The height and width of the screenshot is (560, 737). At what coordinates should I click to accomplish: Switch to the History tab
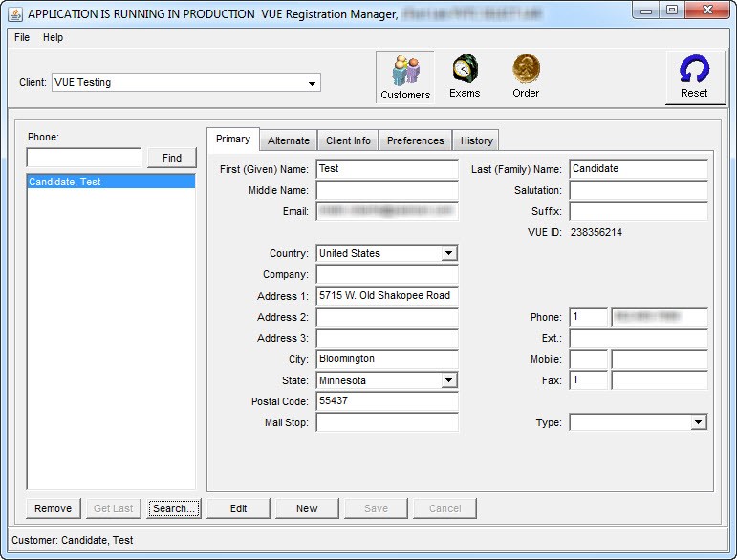[476, 140]
